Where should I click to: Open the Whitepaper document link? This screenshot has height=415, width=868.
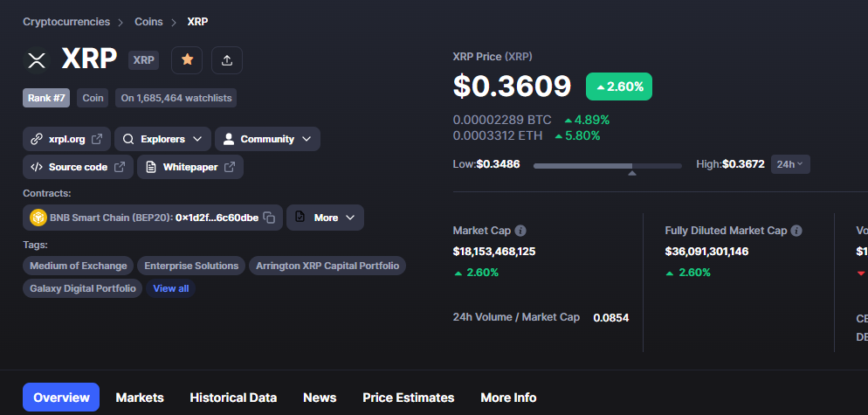tap(190, 167)
